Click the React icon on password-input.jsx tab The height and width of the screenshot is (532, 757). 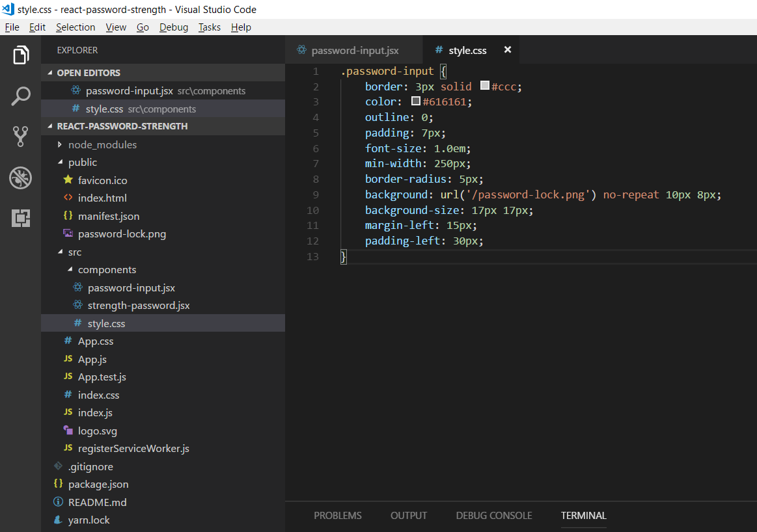coord(302,49)
